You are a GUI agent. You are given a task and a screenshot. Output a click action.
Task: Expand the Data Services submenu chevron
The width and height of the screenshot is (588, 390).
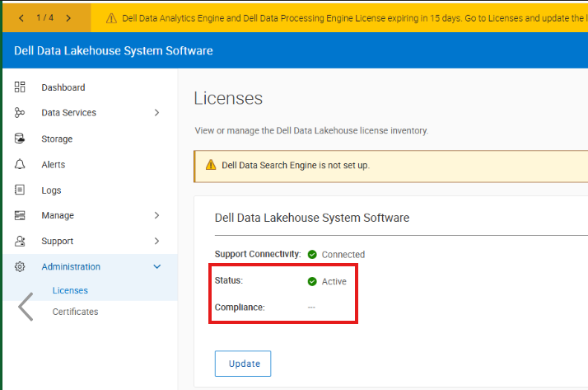click(156, 113)
